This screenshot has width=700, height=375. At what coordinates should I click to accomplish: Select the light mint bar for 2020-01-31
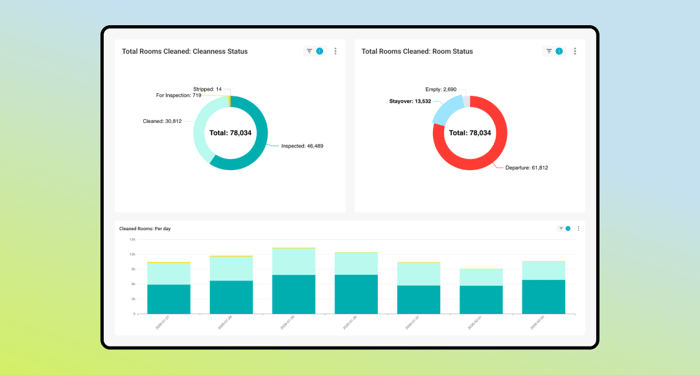pyautogui.click(x=419, y=274)
